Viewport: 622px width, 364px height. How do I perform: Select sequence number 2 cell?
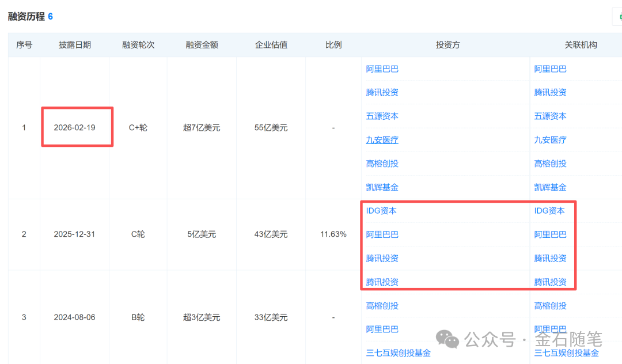click(24, 234)
